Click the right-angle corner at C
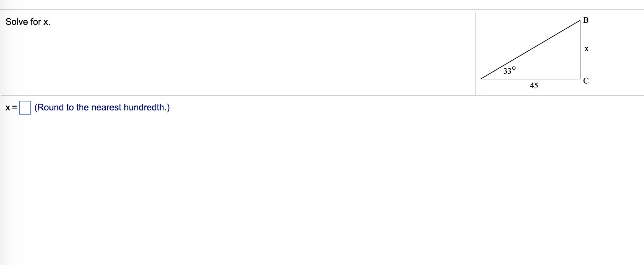 coord(580,79)
